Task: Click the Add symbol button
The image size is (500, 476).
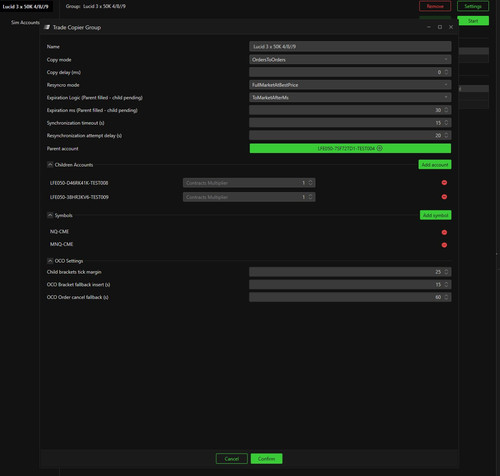Action: click(x=435, y=215)
